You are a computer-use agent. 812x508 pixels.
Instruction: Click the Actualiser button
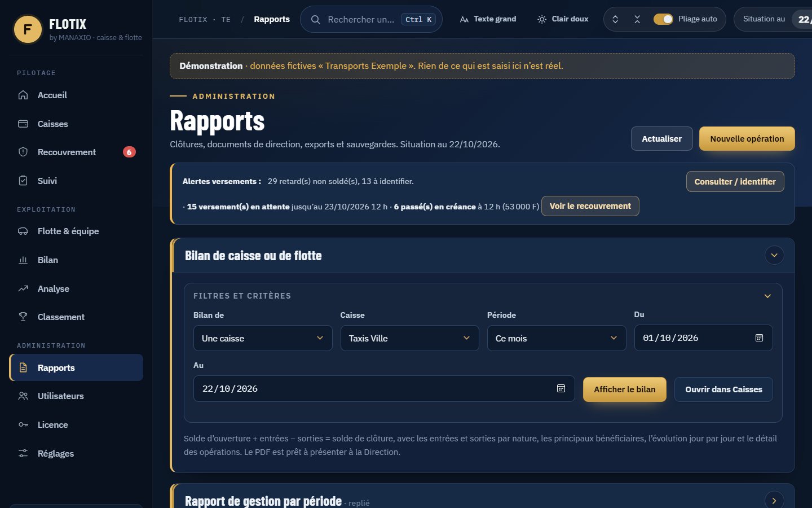point(662,139)
